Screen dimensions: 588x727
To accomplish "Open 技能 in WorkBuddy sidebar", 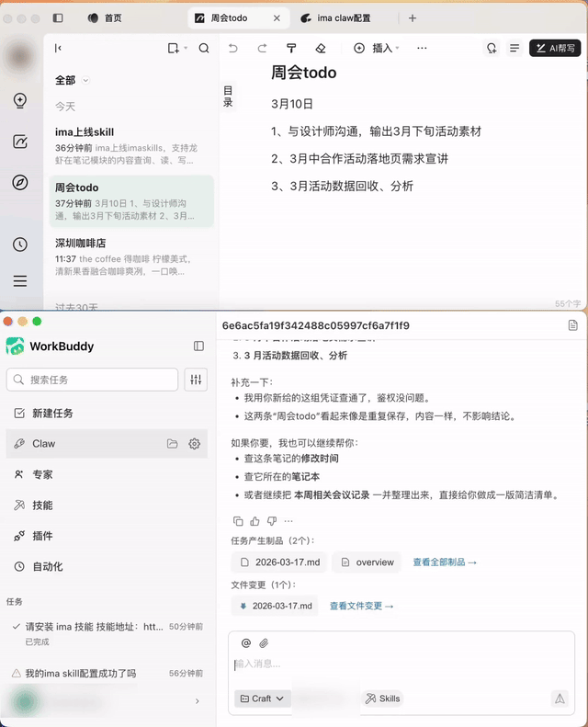I will coord(107,505).
